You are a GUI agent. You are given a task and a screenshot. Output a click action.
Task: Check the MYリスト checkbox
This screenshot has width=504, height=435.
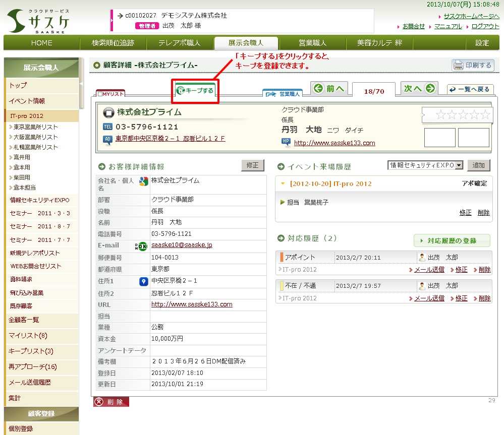100,94
